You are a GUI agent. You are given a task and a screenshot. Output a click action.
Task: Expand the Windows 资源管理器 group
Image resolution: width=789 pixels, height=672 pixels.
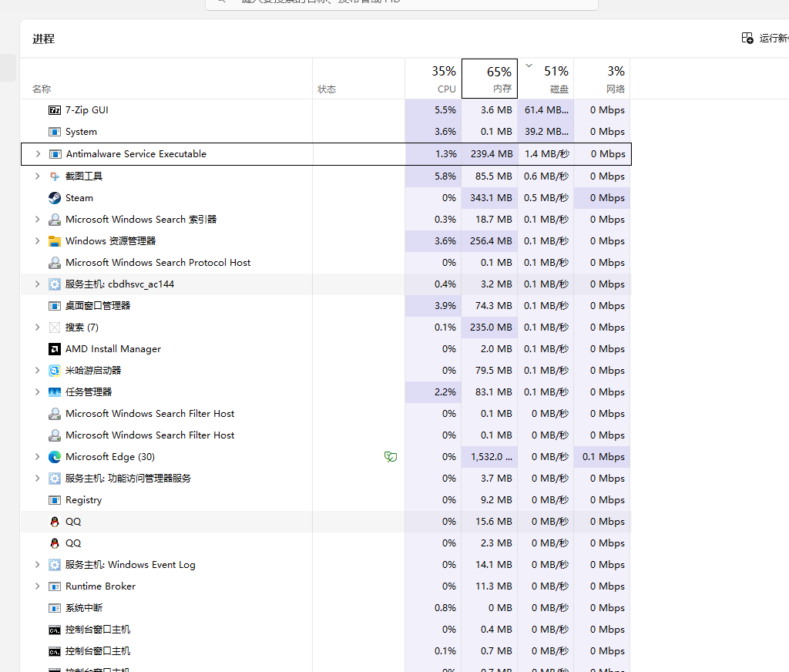[37, 241]
